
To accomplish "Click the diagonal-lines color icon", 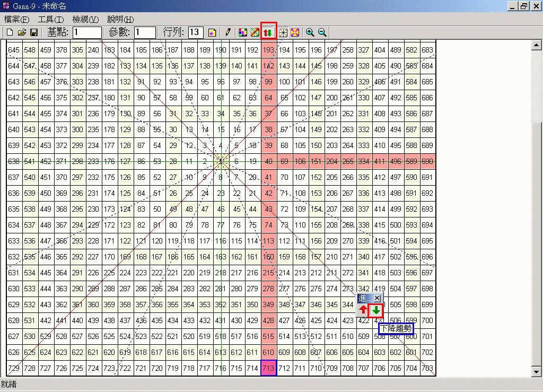I will (255, 32).
